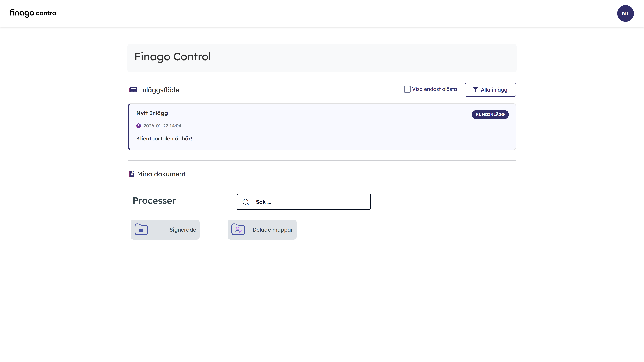Enable the Visa endast olästa checkbox

pos(407,89)
